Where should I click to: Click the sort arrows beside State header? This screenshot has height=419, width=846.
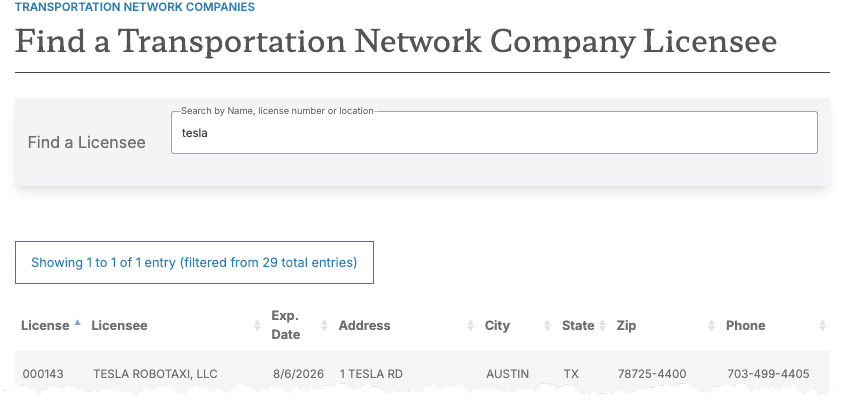603,326
